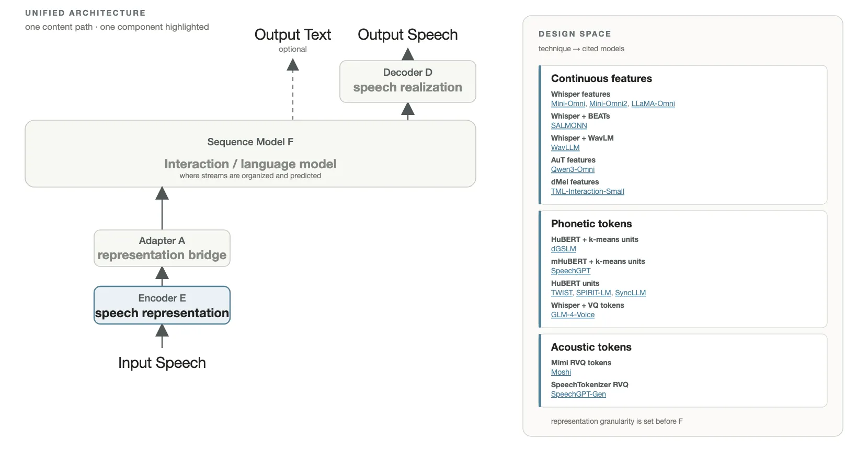The height and width of the screenshot is (452, 868).
Task: Open the SyncLLM link
Action: click(631, 293)
